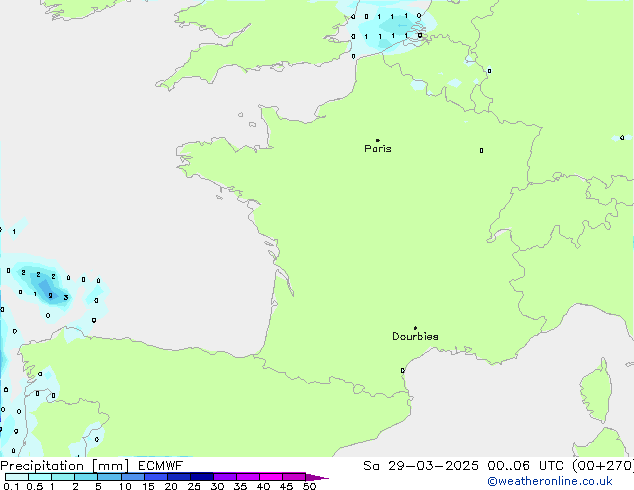634x490 pixels.
Task: Pick the 40–45 mm magenta swatch
Action: [x=271, y=477]
